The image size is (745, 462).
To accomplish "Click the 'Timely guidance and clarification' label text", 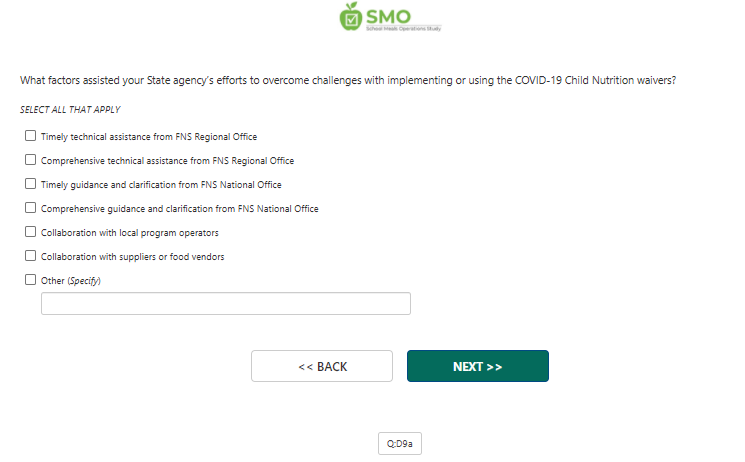I will pyautogui.click(x=161, y=185).
